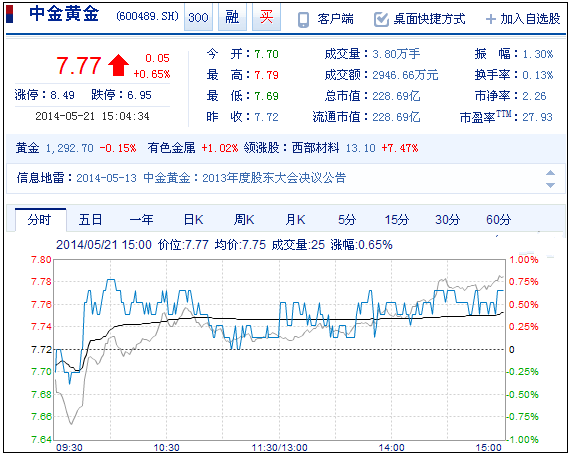570x455 pixels.
Task: Click the 融 margin trading button
Action: point(232,17)
